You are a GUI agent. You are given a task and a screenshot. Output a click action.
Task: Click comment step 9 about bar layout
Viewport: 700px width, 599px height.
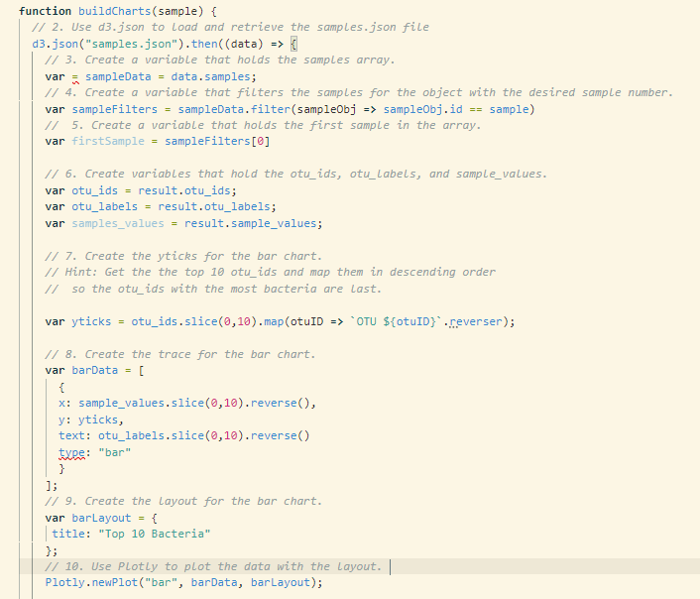click(183, 501)
